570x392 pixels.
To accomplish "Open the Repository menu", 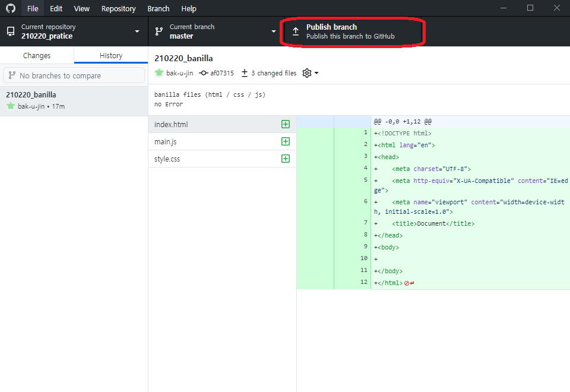I will (x=119, y=9).
